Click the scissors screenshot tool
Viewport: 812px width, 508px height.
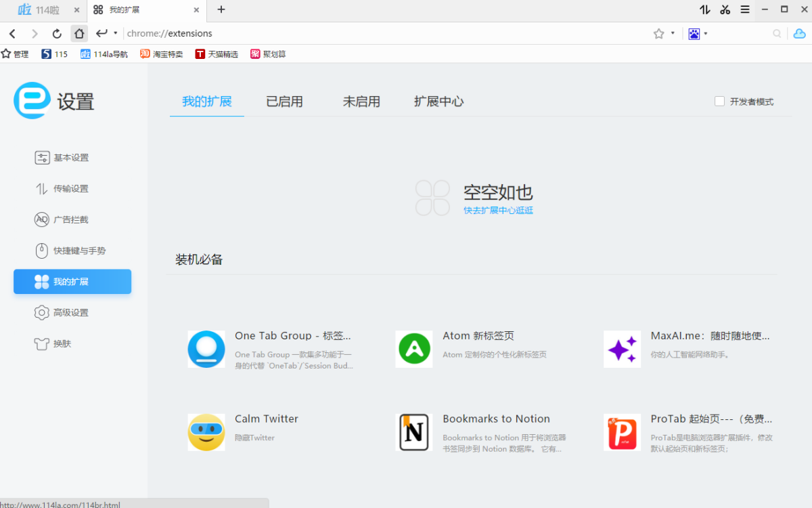point(725,9)
